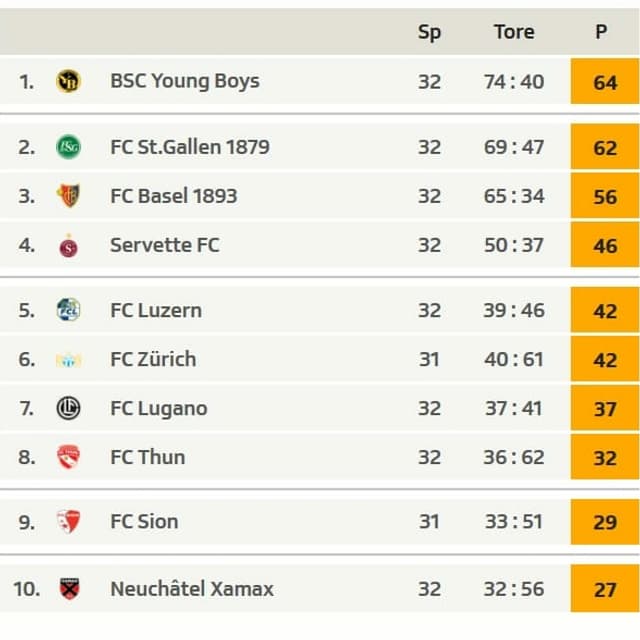Click the orange 64 points cell
Viewport: 640px width, 640px height.
605,81
